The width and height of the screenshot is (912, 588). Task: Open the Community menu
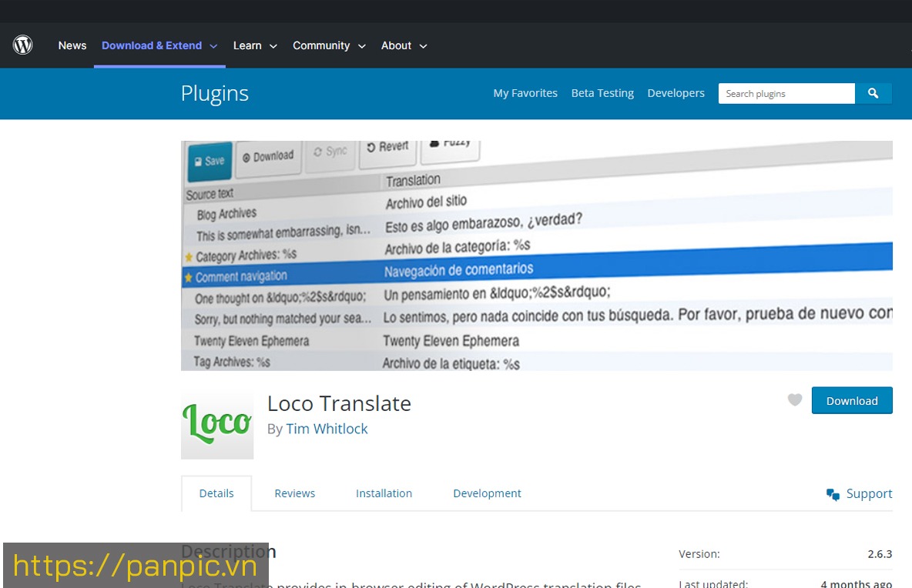321,45
